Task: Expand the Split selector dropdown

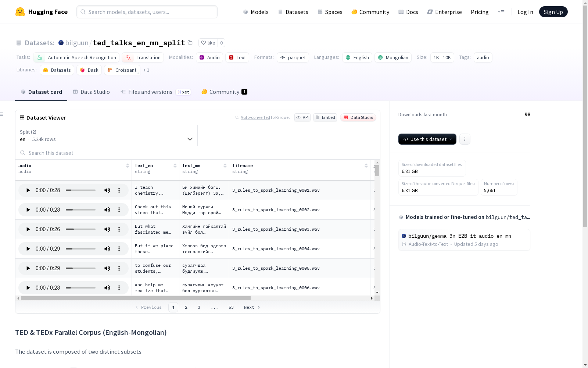Action: [106, 135]
